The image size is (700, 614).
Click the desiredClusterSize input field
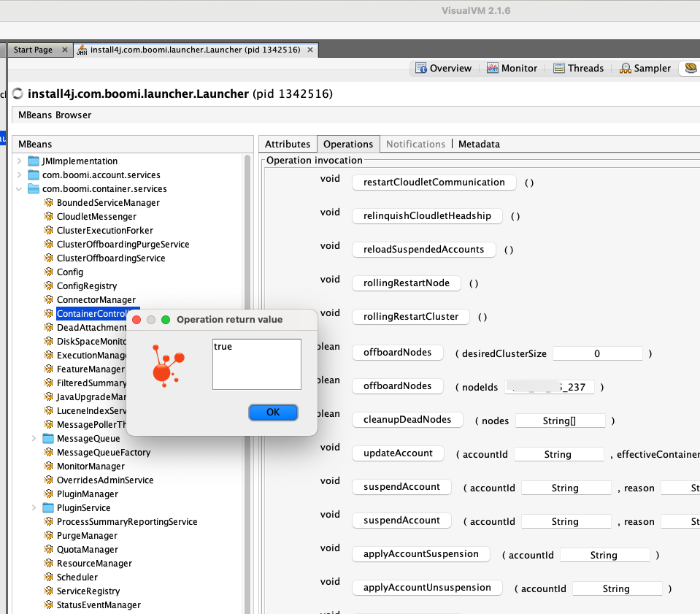(x=597, y=353)
